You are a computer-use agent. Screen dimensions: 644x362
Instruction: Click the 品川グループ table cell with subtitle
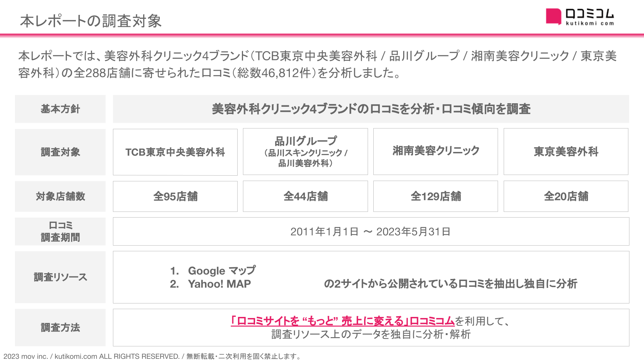click(x=305, y=152)
